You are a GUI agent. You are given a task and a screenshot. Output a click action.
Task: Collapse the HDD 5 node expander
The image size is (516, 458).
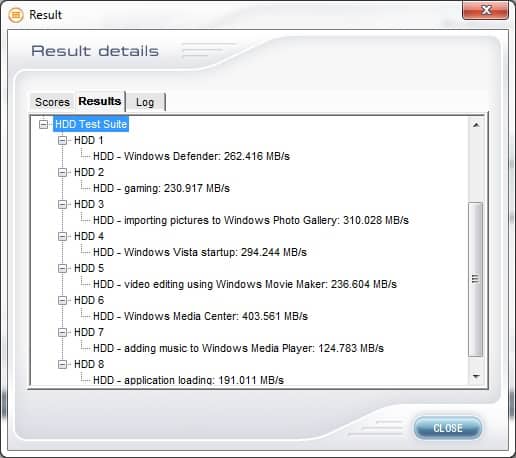pos(62,268)
